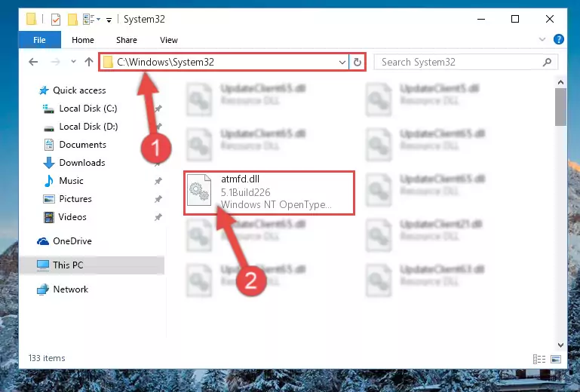Expand the address bar history dropdown
This screenshot has height=392, width=580.
click(x=342, y=62)
